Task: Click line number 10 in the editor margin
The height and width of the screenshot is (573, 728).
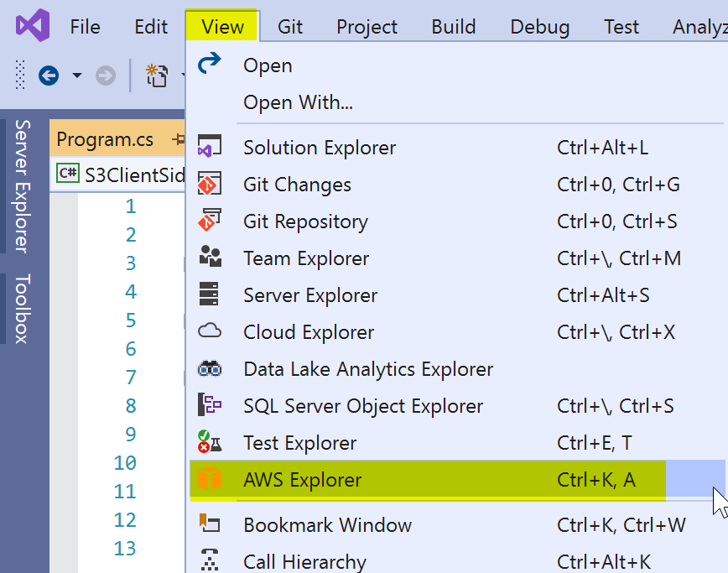Action: [x=125, y=463]
